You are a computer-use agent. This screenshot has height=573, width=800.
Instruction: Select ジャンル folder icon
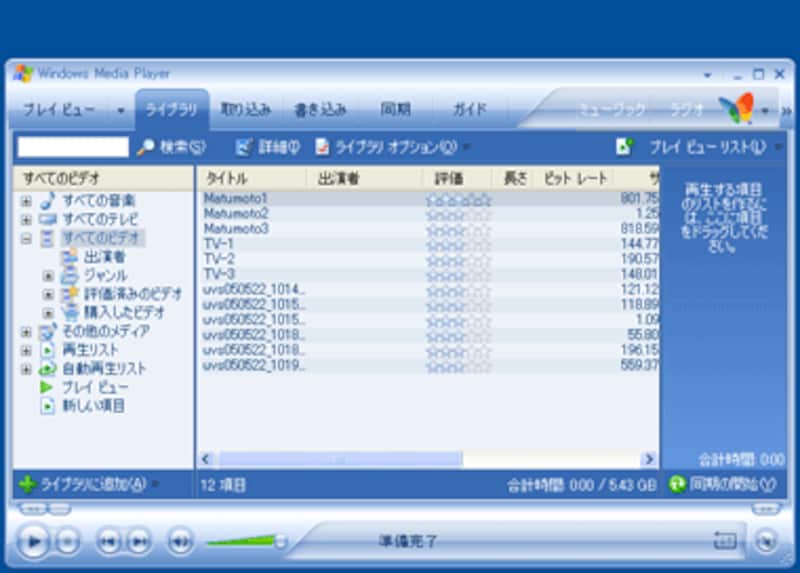(x=69, y=276)
